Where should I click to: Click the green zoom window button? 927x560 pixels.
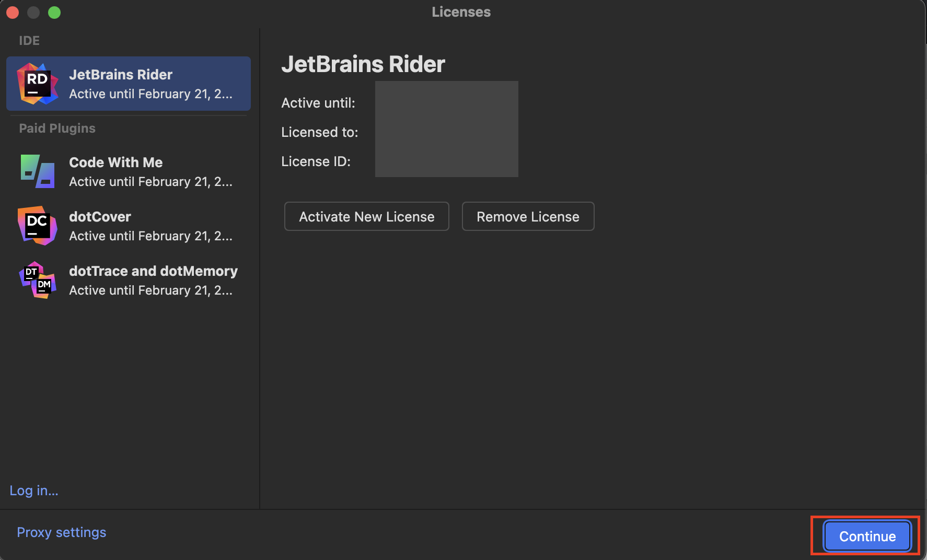tap(54, 13)
